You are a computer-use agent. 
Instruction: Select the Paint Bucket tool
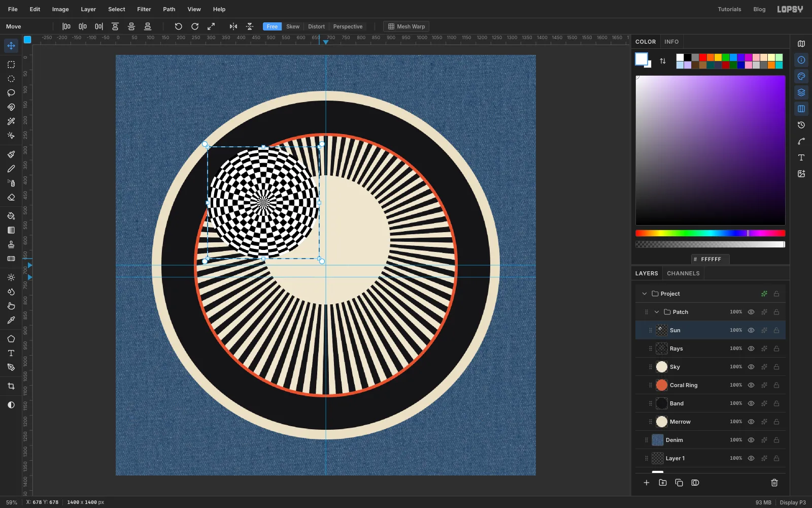click(11, 216)
